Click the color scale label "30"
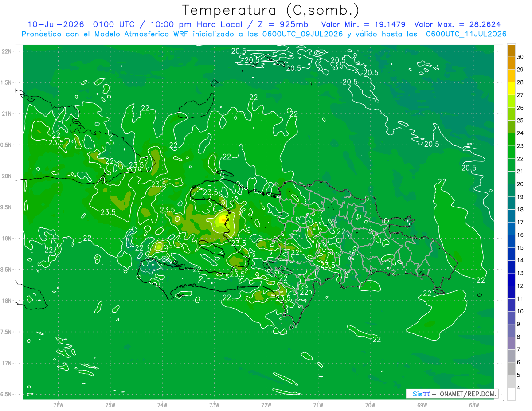Screen dimensions: 532x411 (520, 57)
